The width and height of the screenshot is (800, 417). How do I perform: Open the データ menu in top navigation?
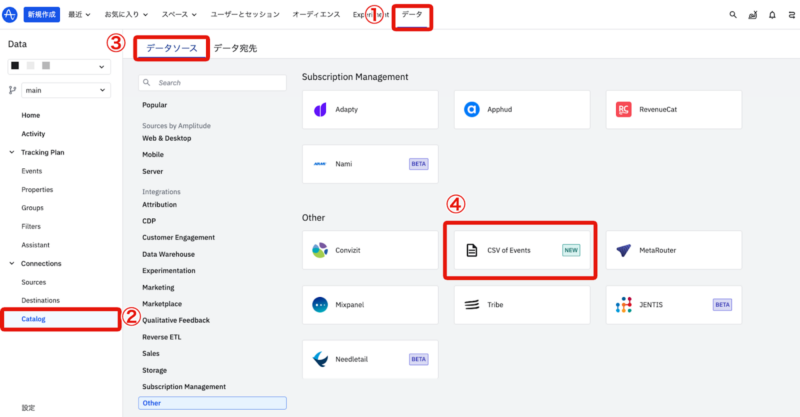pos(412,15)
